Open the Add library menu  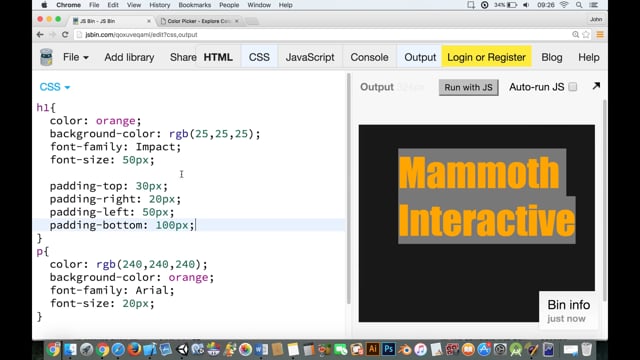[129, 57]
